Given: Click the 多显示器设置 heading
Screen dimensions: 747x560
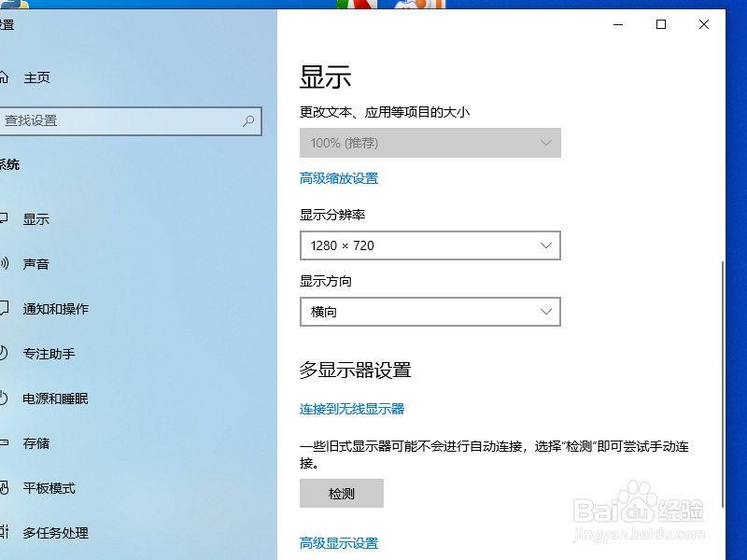Looking at the screenshot, I should pyautogui.click(x=356, y=371).
